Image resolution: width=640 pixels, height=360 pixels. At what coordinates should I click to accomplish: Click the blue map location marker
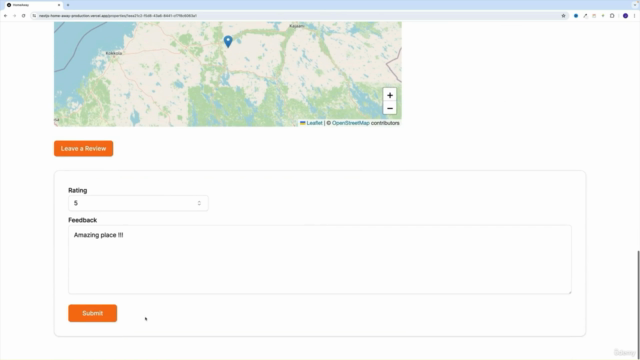coord(228,42)
